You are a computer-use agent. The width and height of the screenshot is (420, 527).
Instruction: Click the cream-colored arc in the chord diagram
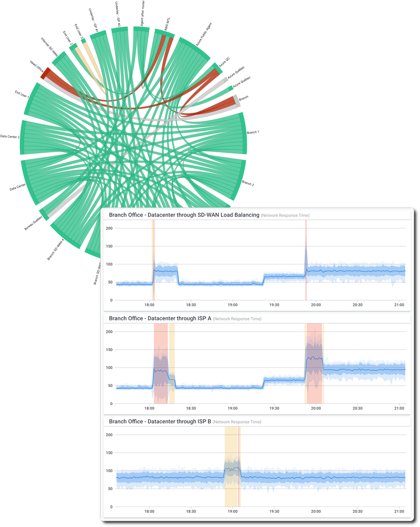[85, 49]
